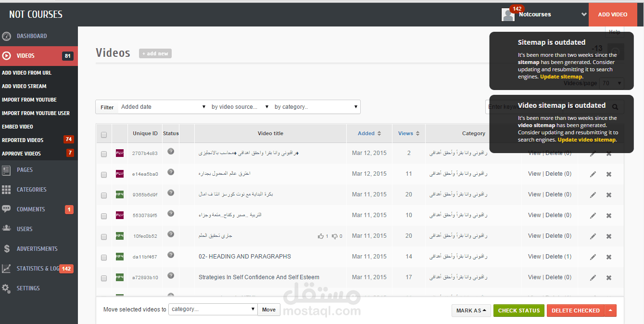The image size is (644, 324).
Task: Open the Advertisments sidebar section
Action: coord(38,249)
